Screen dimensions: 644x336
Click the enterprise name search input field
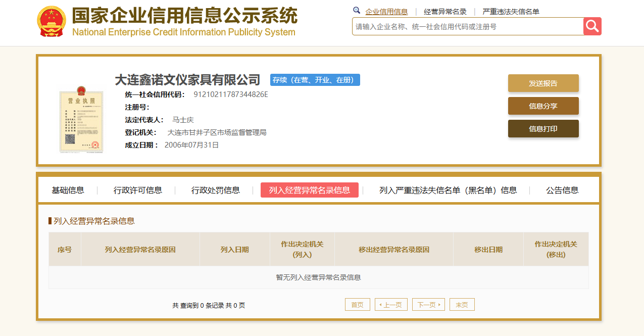tap(468, 26)
